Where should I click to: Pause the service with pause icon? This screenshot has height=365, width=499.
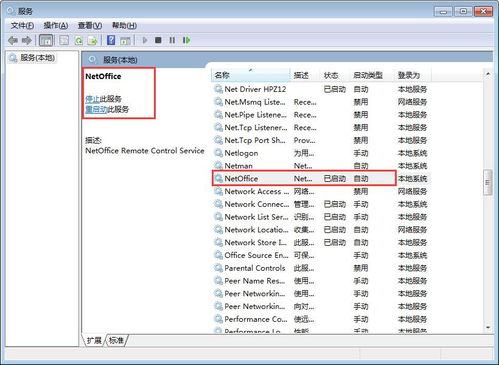tap(172, 40)
